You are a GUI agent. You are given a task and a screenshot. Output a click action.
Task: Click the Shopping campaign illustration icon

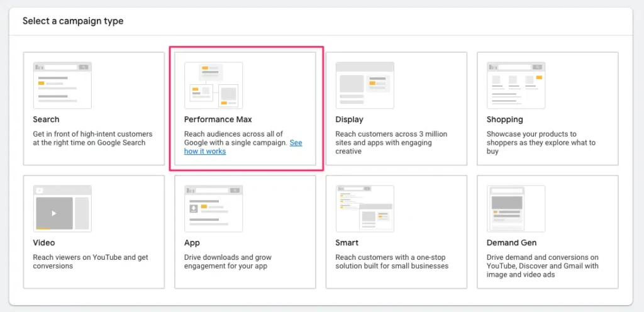coord(516,85)
